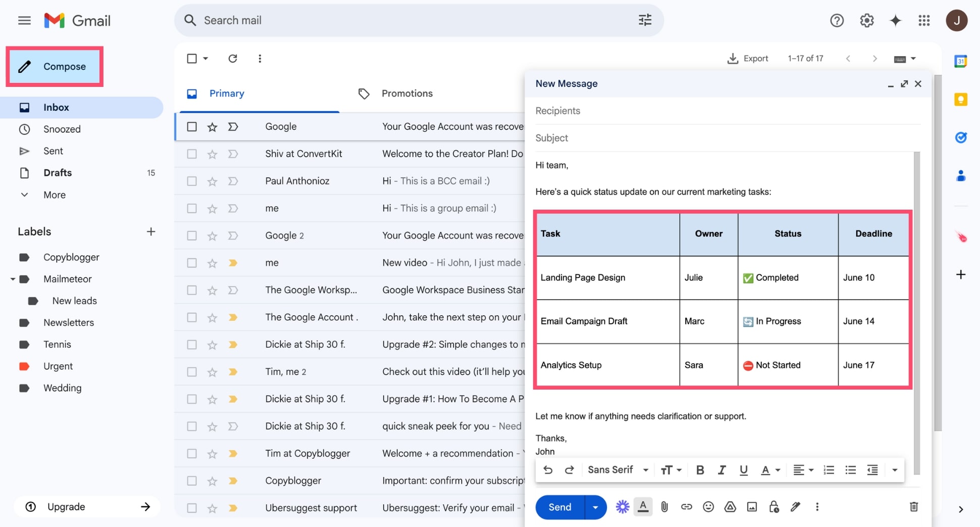Image resolution: width=980 pixels, height=527 pixels.
Task: Insert an emoji into the message
Action: pyautogui.click(x=708, y=507)
